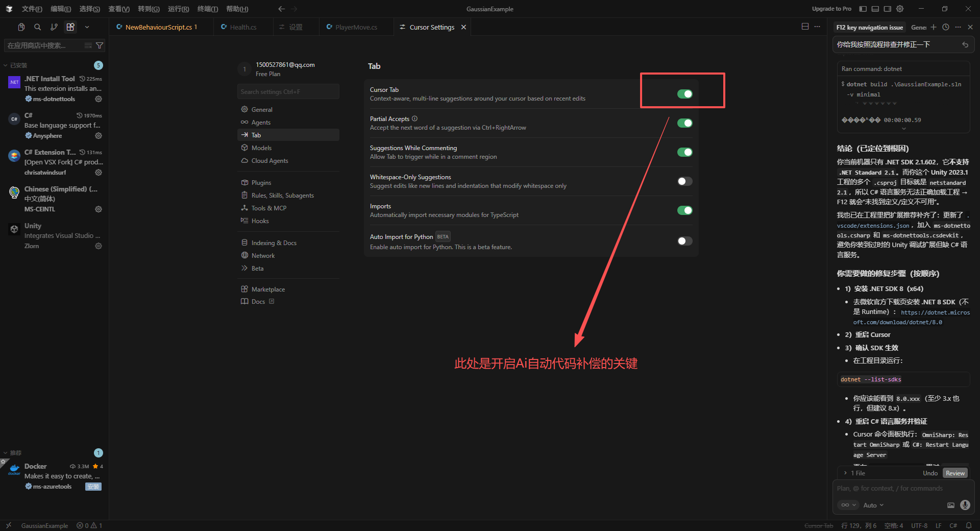
Task: Enable Whitespace-Only Suggestions switch
Action: click(684, 181)
